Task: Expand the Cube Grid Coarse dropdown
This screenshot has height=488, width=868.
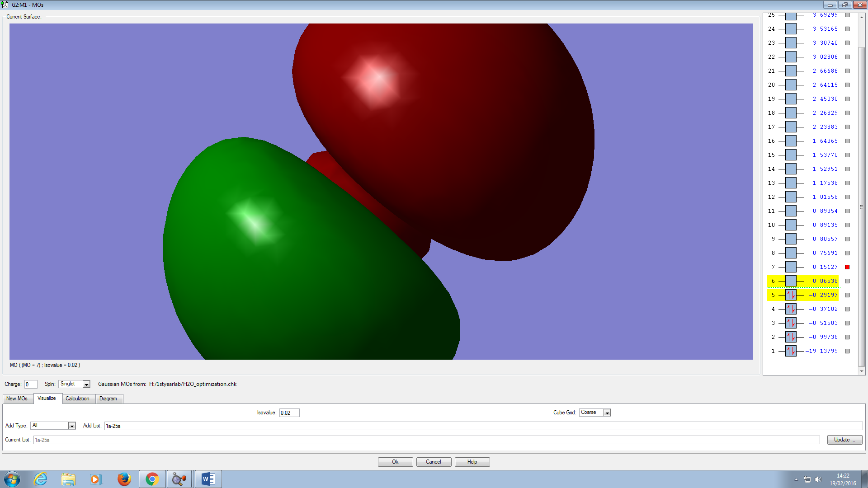Action: pos(607,413)
